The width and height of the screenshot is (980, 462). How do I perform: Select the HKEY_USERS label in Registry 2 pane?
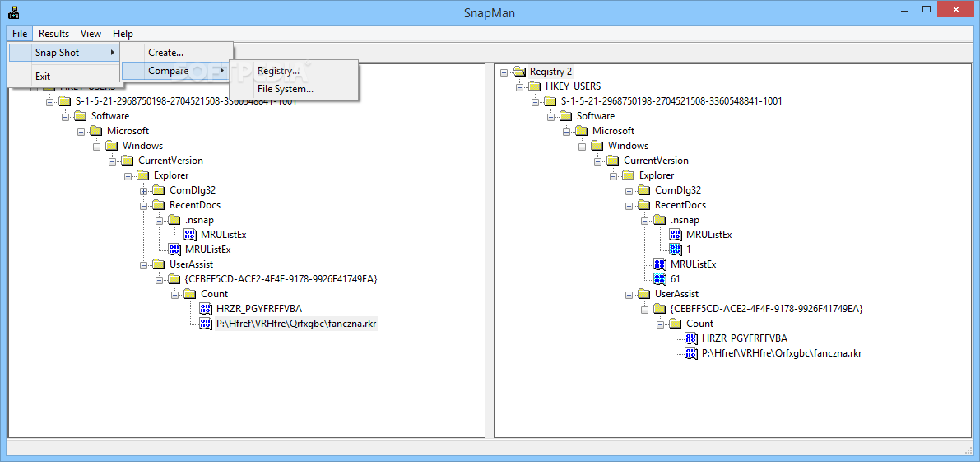(x=574, y=86)
